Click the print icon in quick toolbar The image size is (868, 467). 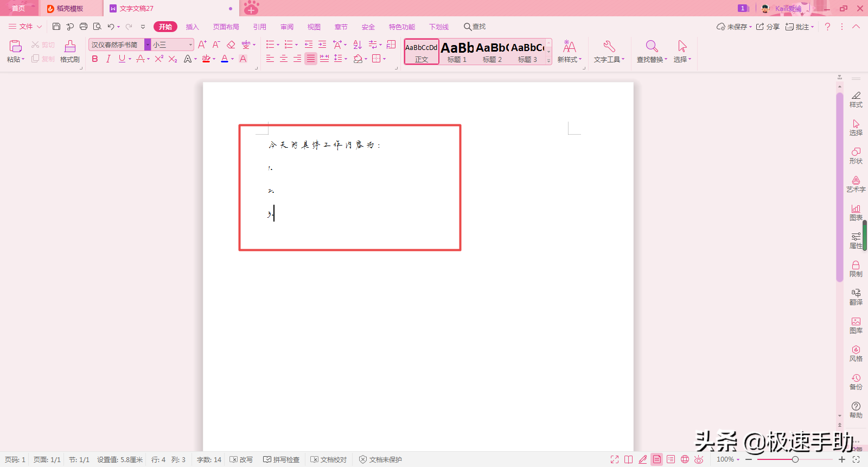tap(84, 27)
